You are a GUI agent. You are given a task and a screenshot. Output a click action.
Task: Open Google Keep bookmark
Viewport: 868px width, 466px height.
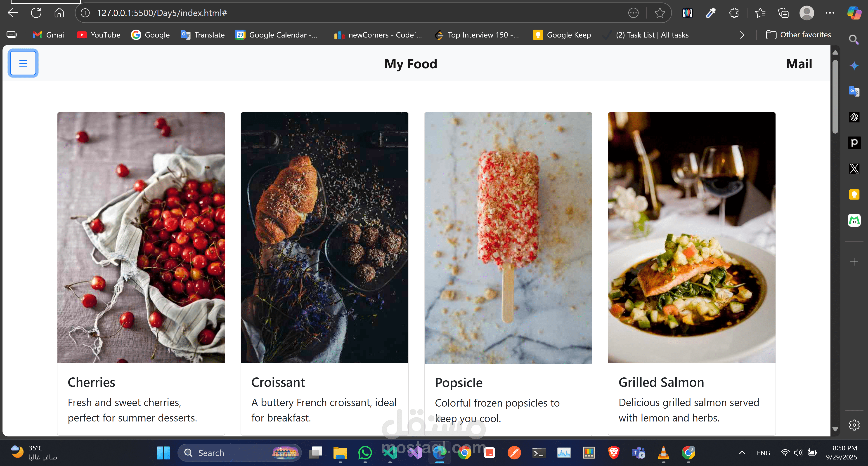tap(562, 35)
